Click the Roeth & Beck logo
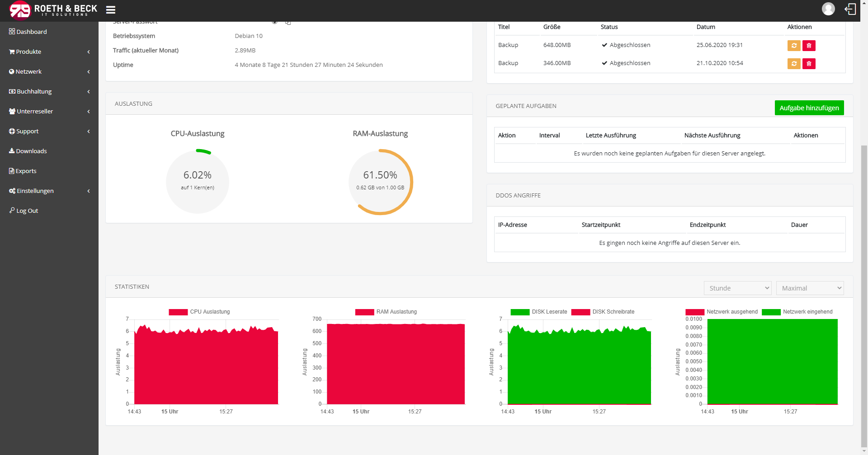 click(53, 10)
